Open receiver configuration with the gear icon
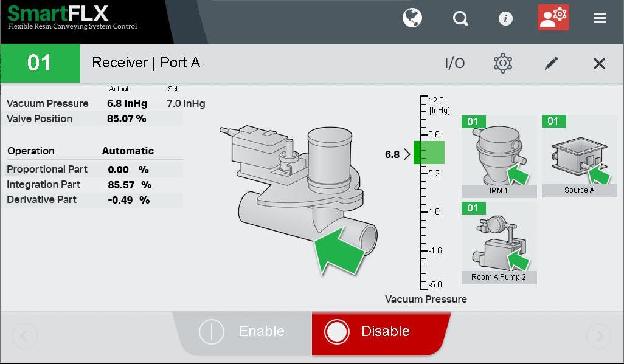The image size is (624, 364). pyautogui.click(x=503, y=63)
